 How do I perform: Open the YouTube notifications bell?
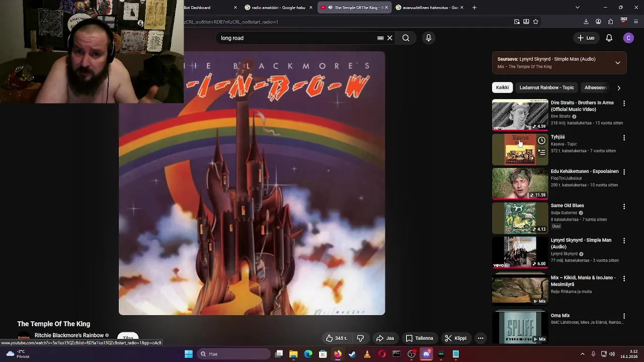(x=609, y=38)
